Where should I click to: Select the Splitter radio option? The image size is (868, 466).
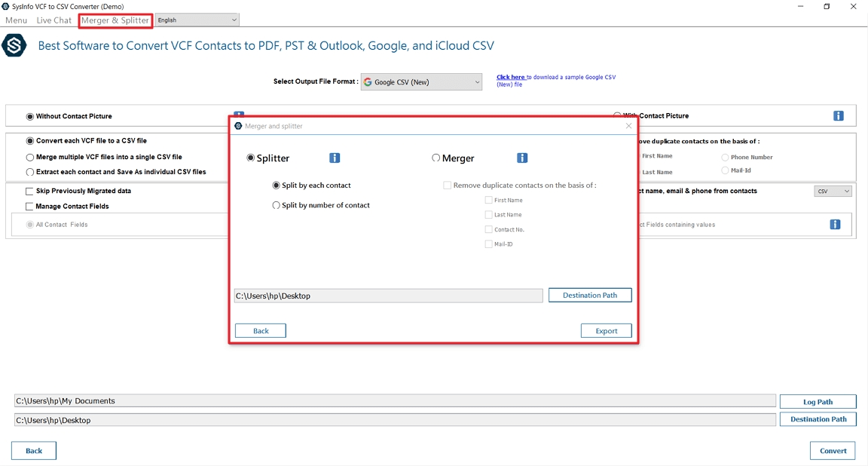click(250, 158)
